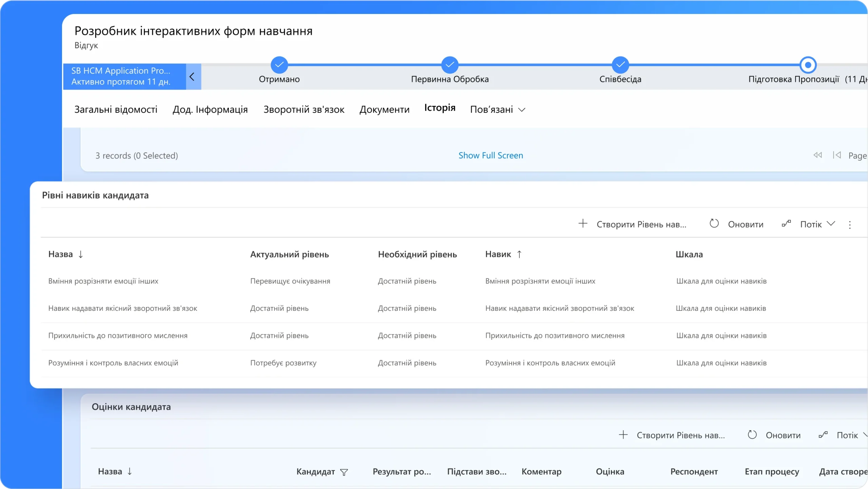Collapse process panel with left chevron
Viewport: 868px width, 489px height.
pos(192,77)
